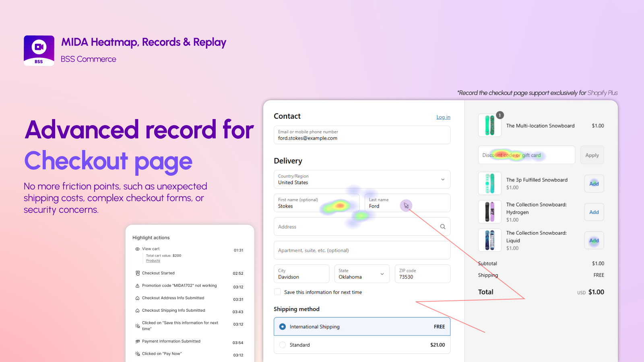Click the 'BSS Commerce' developer name
Image resolution: width=644 pixels, height=362 pixels.
(x=88, y=59)
